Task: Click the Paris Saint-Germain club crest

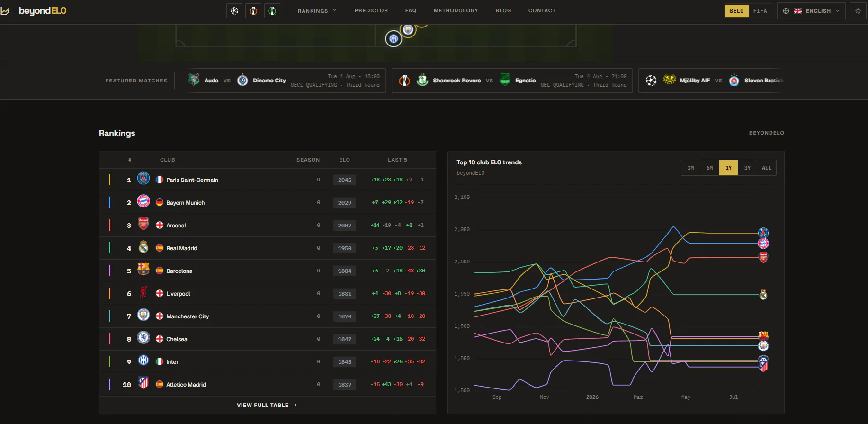Action: 143,179
